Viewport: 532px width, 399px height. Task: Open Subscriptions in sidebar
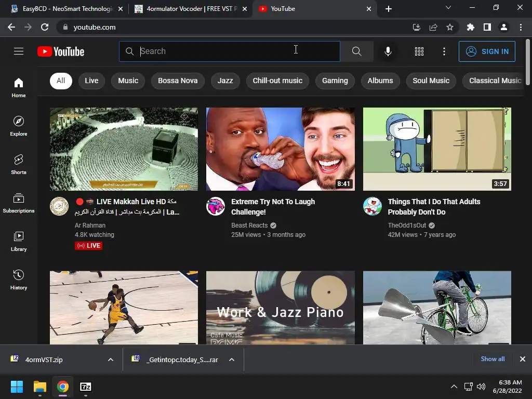tap(19, 203)
